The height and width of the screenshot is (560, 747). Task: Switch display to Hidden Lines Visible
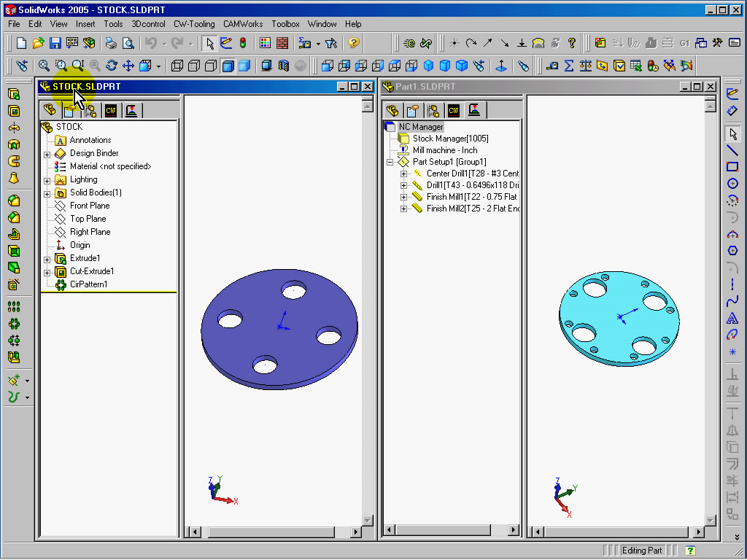pos(194,66)
